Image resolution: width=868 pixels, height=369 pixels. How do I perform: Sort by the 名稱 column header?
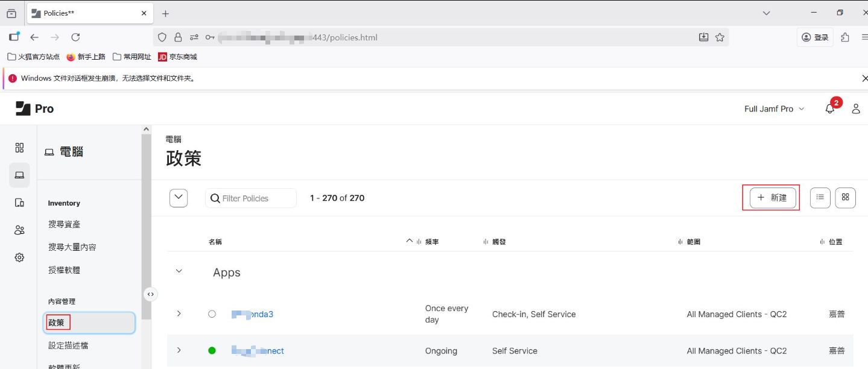[215, 242]
